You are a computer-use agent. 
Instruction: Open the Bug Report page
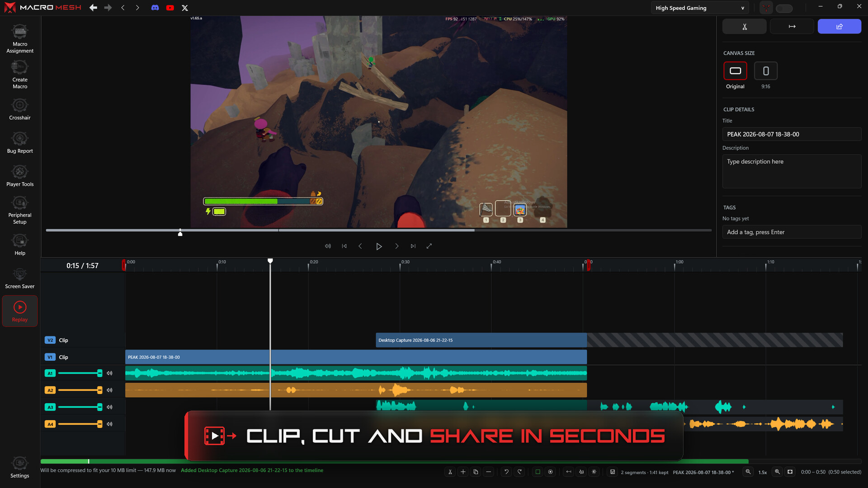(x=20, y=143)
